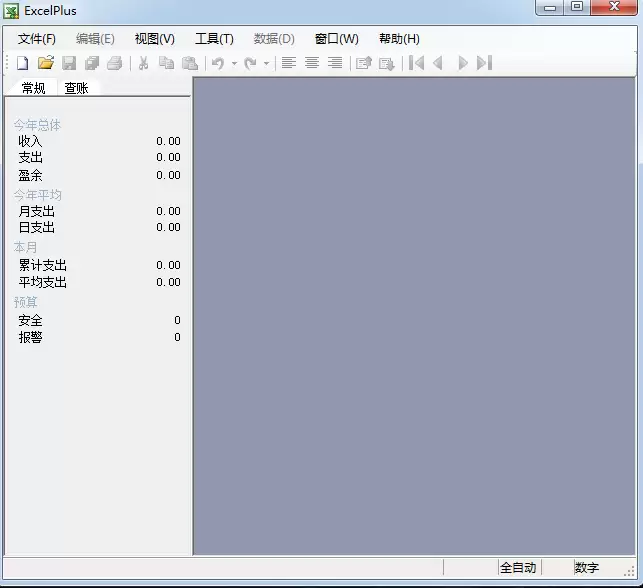Screen dimensions: 643x588
Task: Click the Center alignment icon
Action: pos(312,63)
